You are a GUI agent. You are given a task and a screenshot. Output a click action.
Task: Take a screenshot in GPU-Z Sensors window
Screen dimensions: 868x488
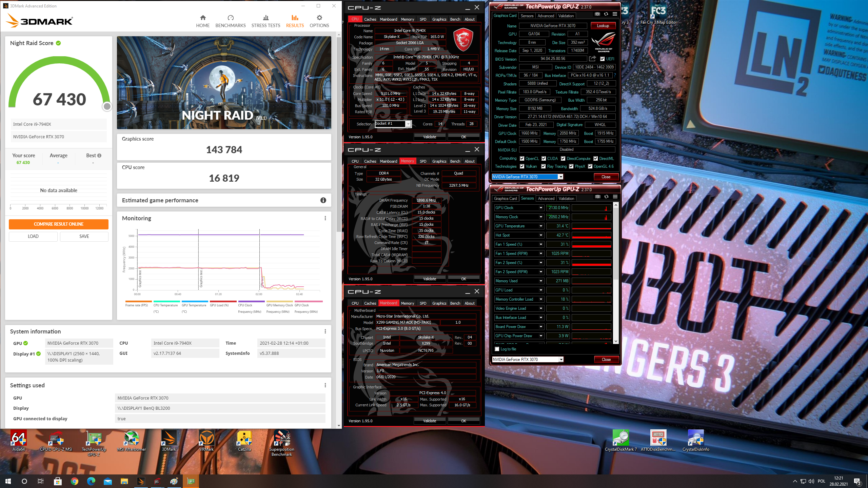tap(597, 197)
